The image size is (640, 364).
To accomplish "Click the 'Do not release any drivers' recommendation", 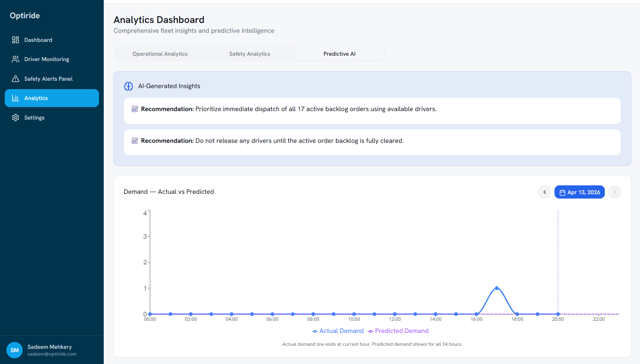I will (x=372, y=142).
